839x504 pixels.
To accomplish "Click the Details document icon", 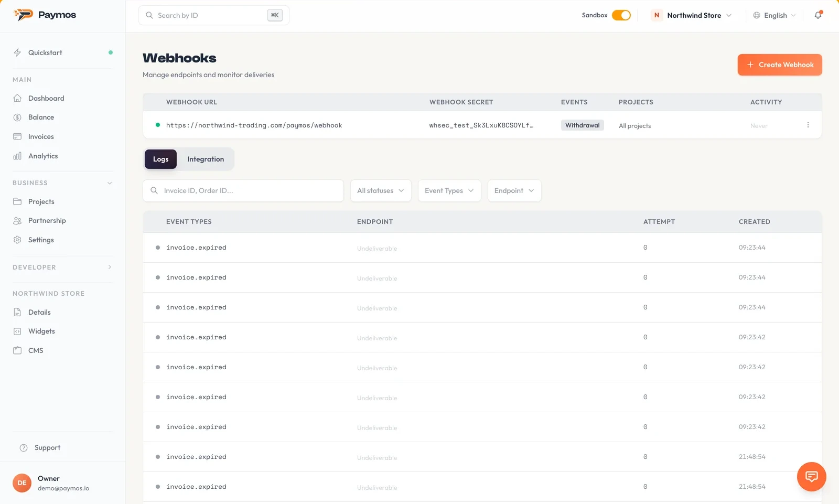I will click(17, 312).
